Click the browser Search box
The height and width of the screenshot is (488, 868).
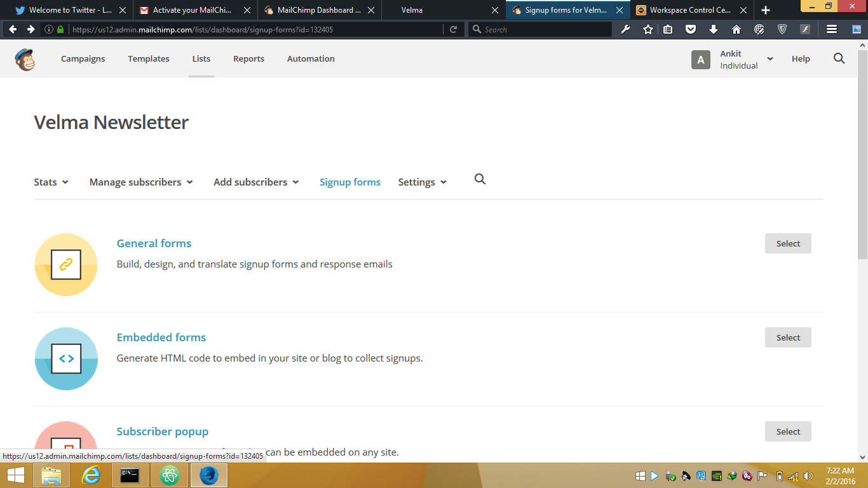[540, 29]
